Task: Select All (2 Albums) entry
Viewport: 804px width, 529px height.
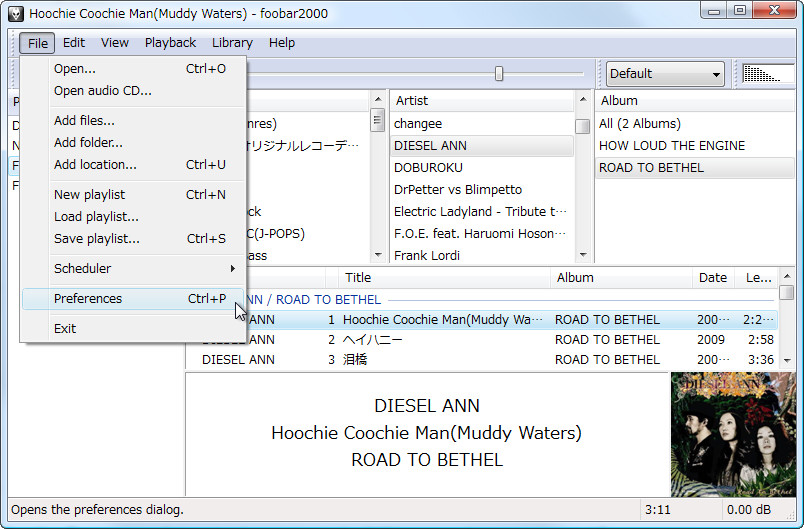Action: tap(695, 124)
